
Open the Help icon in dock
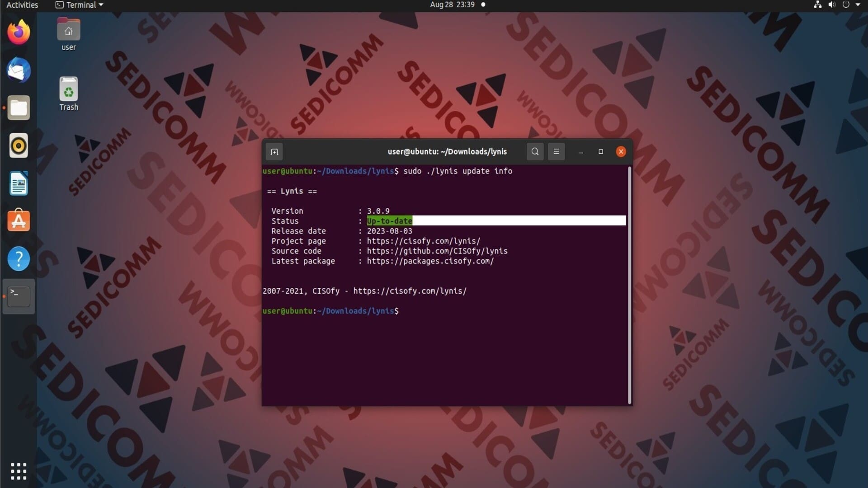[19, 259]
